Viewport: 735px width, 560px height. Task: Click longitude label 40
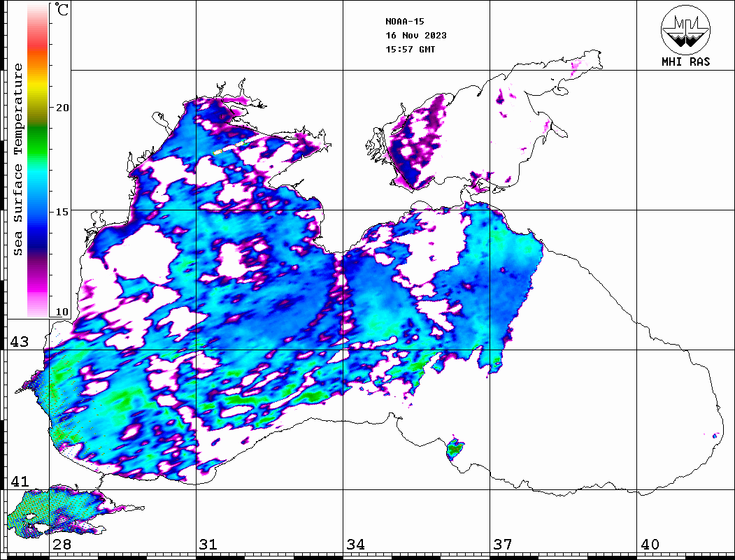(x=650, y=545)
